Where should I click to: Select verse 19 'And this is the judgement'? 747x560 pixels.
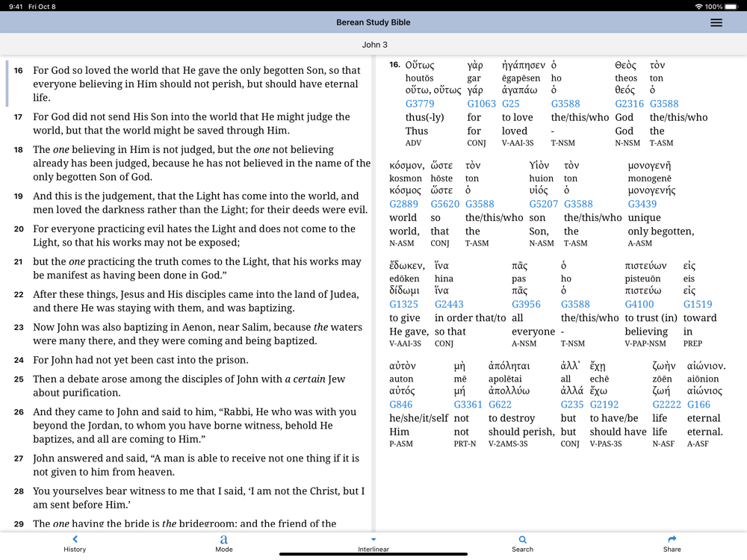tap(200, 203)
